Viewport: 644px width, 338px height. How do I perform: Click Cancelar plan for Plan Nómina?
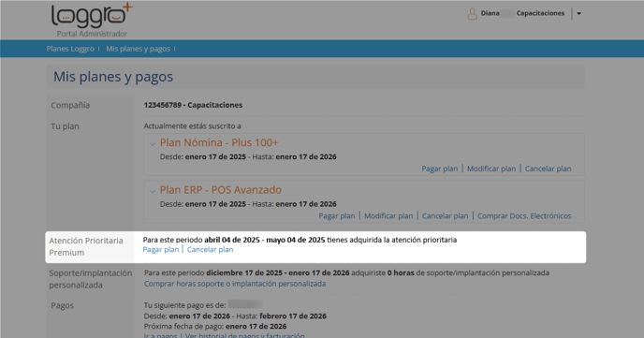coord(548,169)
